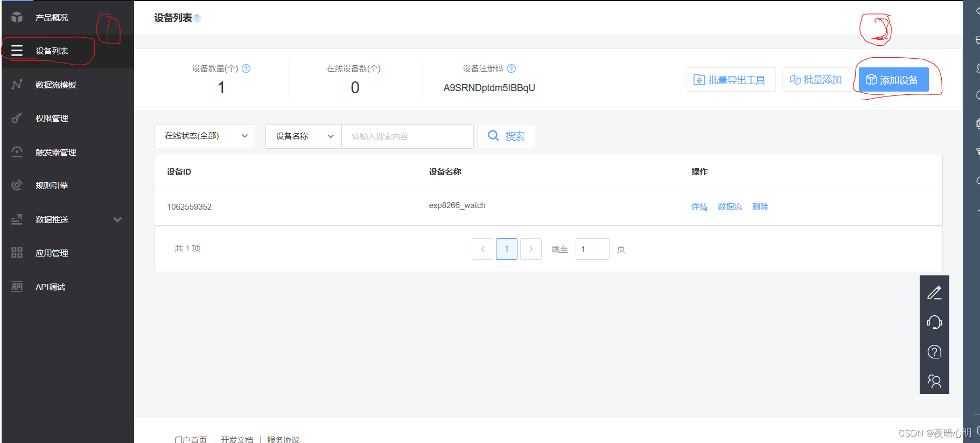Select page 1 in pagination
980x443 pixels.
[x=507, y=249]
